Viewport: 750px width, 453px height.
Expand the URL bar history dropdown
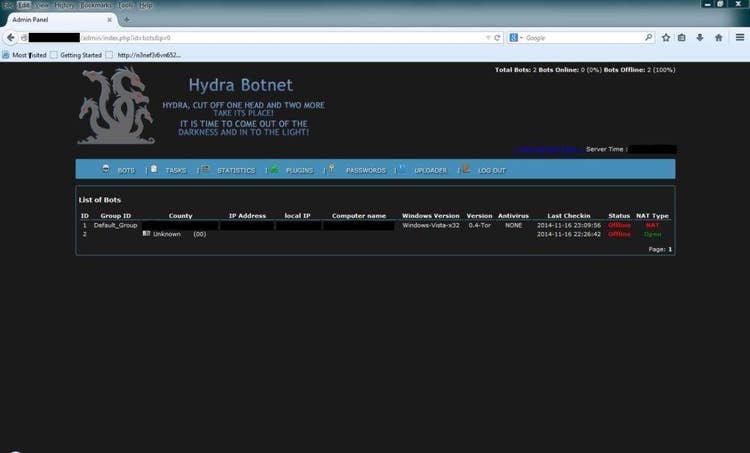click(x=486, y=37)
